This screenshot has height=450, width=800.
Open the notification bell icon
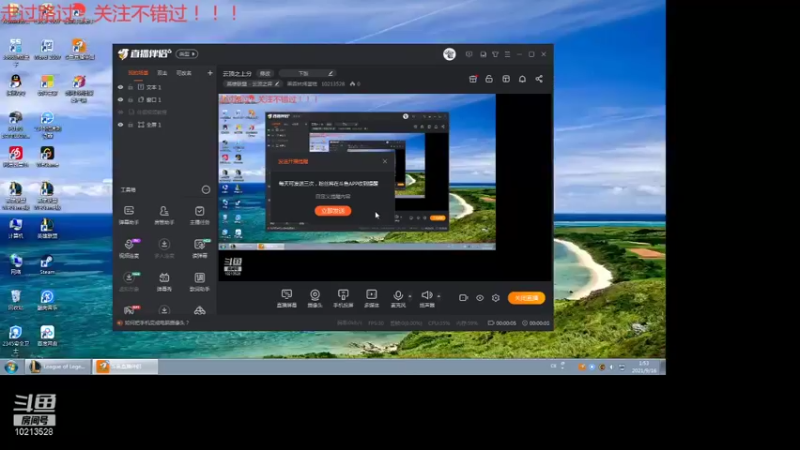(522, 79)
